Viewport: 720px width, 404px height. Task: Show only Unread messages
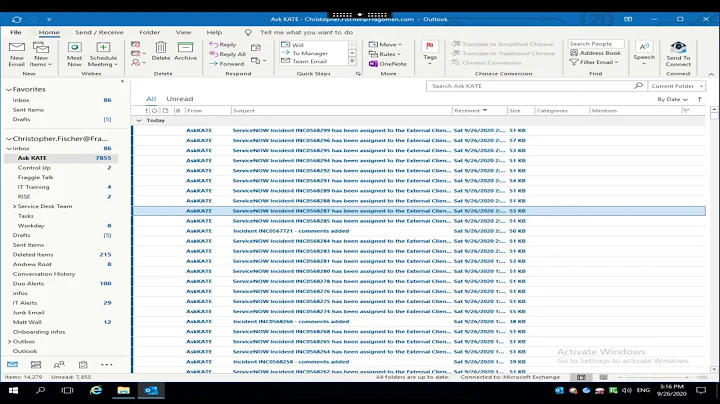pos(180,99)
